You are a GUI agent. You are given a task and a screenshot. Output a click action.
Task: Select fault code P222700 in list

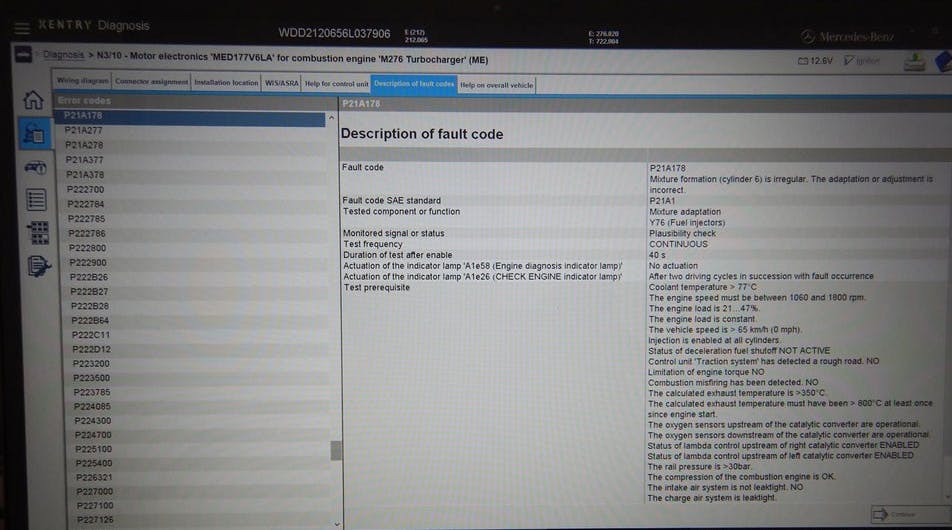tap(85, 189)
